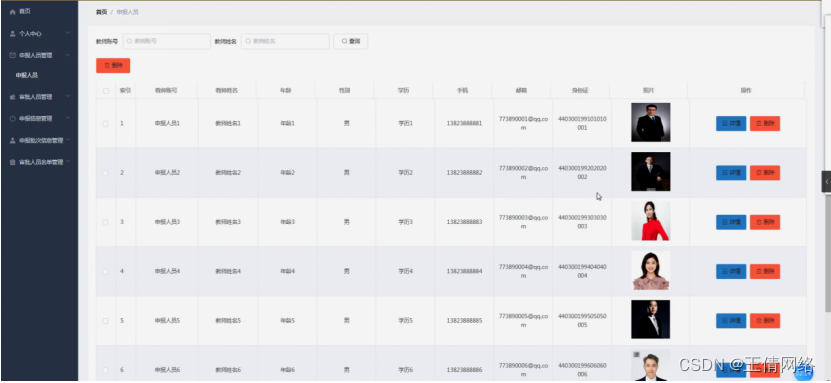
Task: Click the home icon beside 首页 in sidebar
Action: [x=13, y=12]
